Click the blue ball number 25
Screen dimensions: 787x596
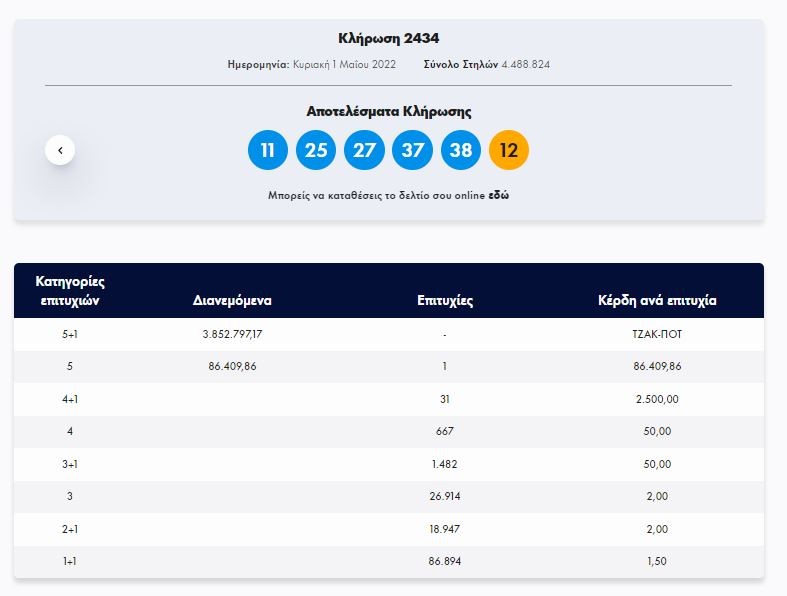click(x=316, y=150)
